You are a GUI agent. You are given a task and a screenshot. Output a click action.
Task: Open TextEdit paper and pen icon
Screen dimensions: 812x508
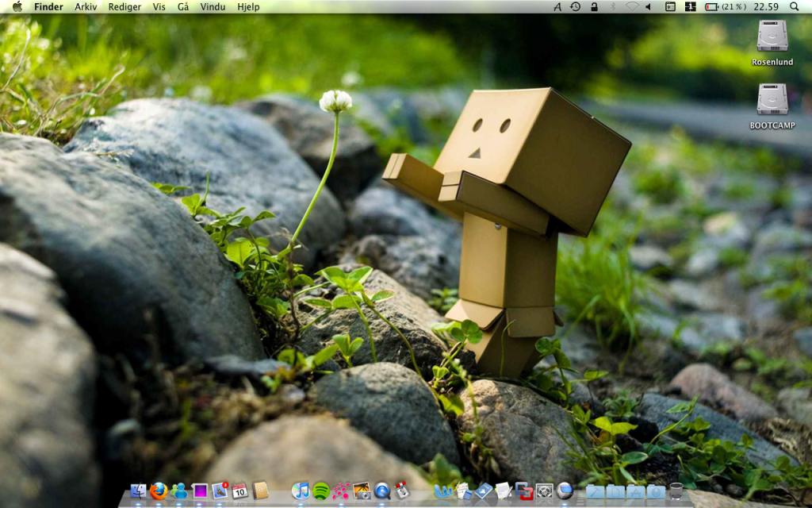504,491
